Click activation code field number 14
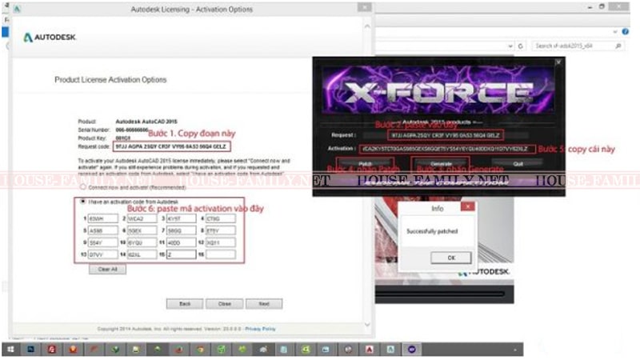640x364 pixels. (142, 254)
